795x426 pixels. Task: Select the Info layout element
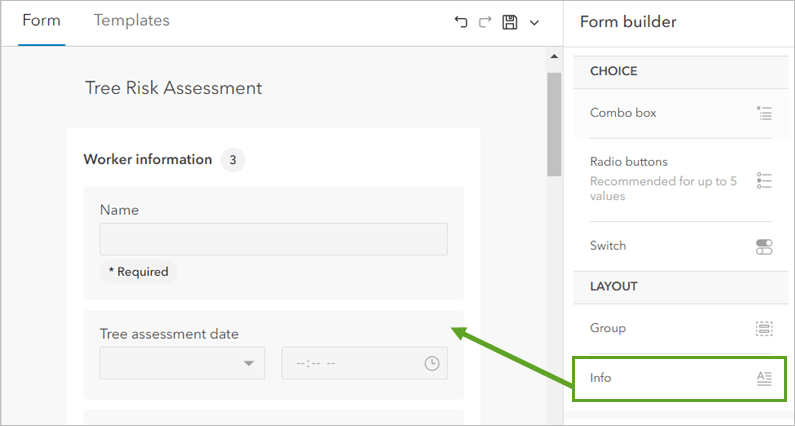(679, 378)
